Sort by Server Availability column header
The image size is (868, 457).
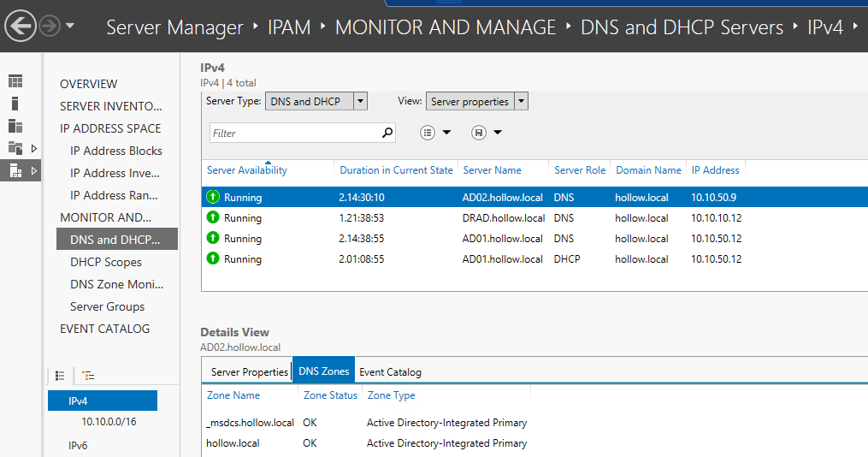(x=247, y=170)
